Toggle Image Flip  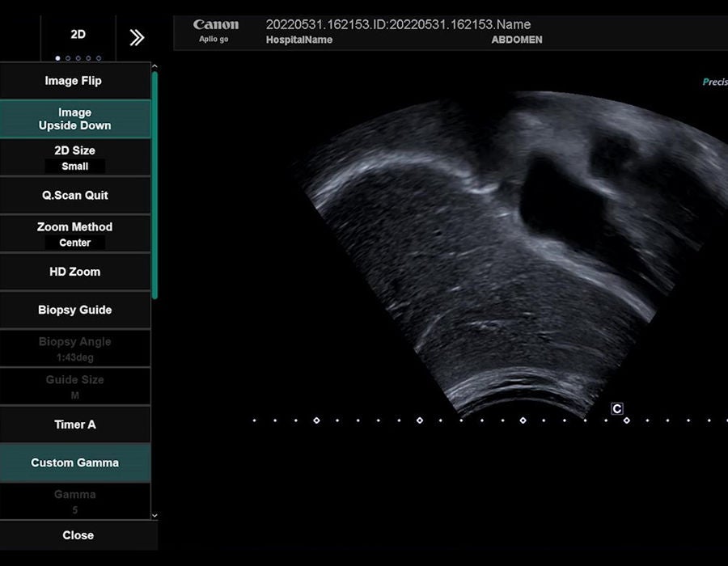pyautogui.click(x=74, y=81)
